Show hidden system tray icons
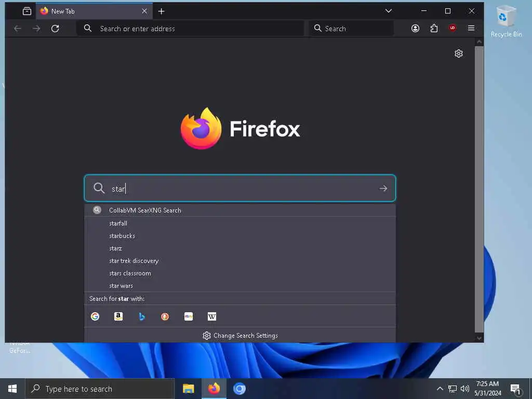Screen dimensions: 532x399 [440, 389]
